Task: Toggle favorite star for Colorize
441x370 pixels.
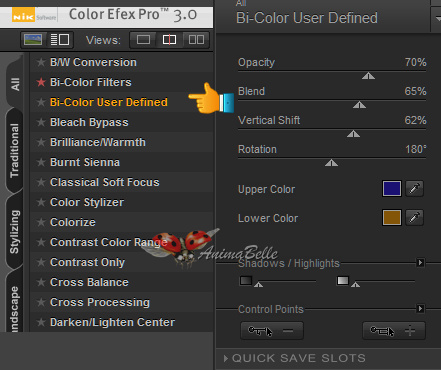Action: click(41, 222)
